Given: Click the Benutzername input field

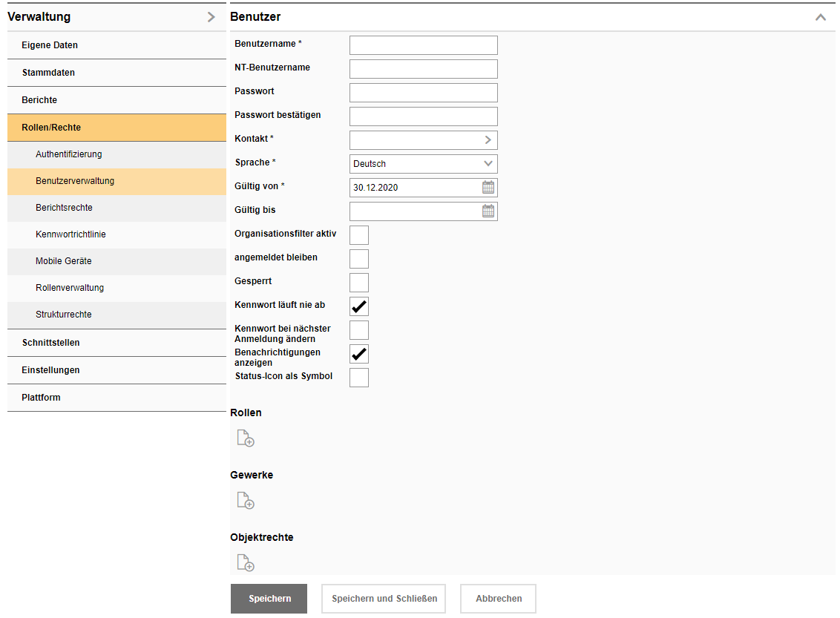Looking at the screenshot, I should [423, 45].
